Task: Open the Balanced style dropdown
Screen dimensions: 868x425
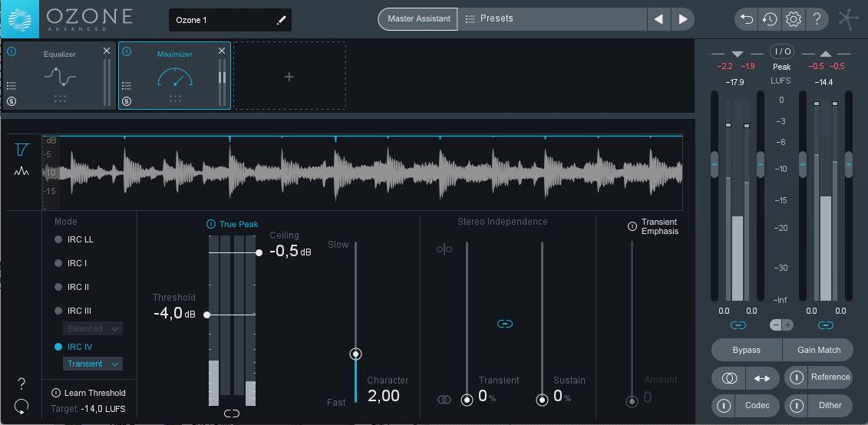Action: point(92,328)
